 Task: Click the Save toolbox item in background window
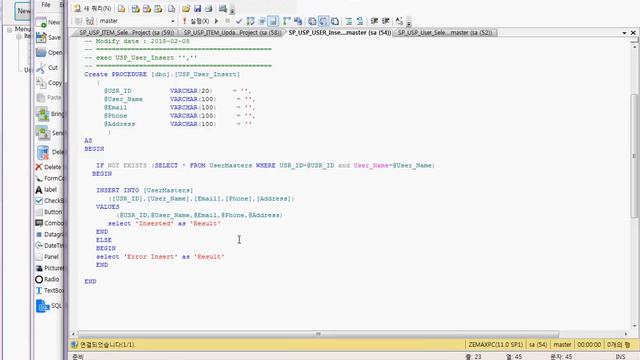pyautogui.click(x=48, y=38)
